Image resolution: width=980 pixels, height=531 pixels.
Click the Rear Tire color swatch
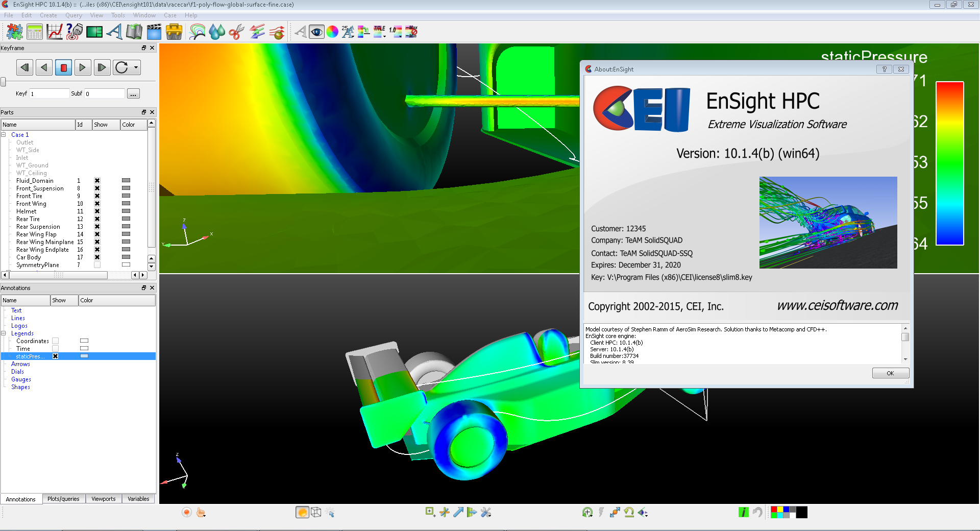tap(126, 219)
